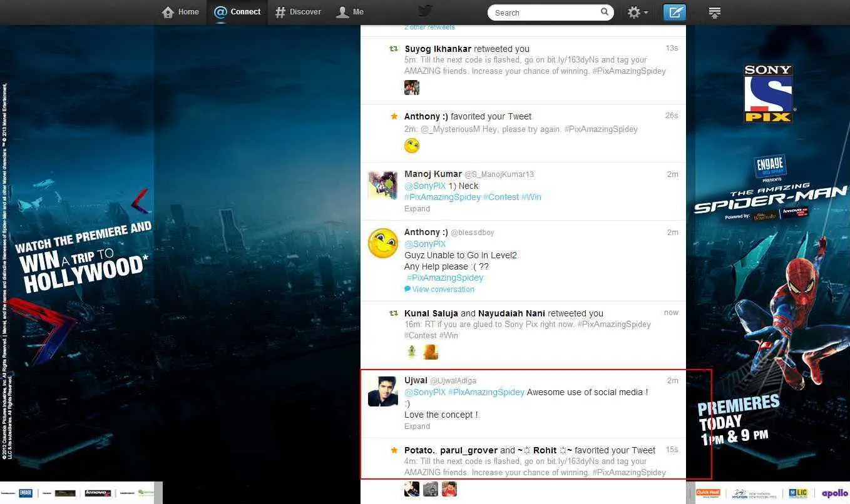Click #PixAmazingSpidey hashtag in Ujwal's tweet
850x504 pixels.
[x=486, y=393]
